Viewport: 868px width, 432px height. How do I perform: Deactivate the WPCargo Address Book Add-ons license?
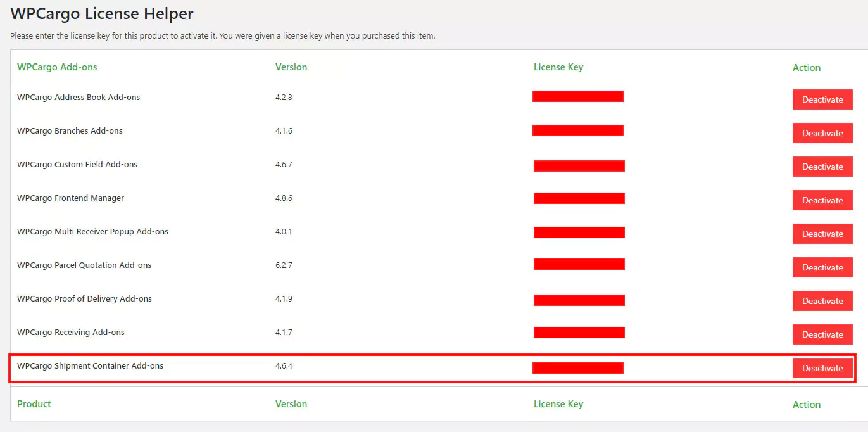coord(822,99)
